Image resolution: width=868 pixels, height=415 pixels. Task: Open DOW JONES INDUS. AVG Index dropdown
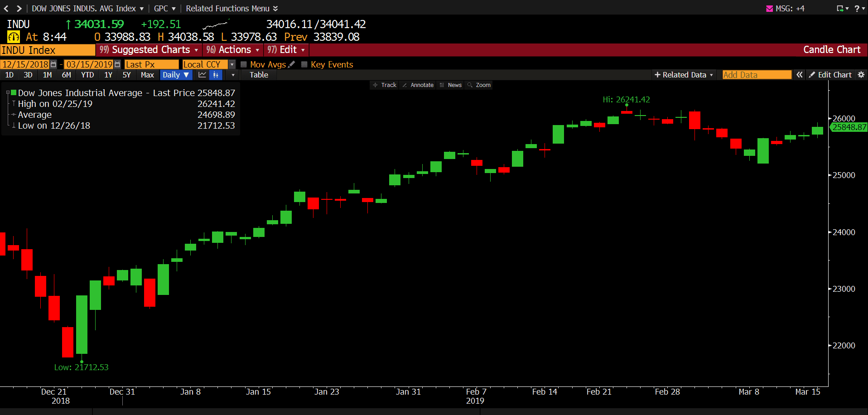pyautogui.click(x=87, y=9)
